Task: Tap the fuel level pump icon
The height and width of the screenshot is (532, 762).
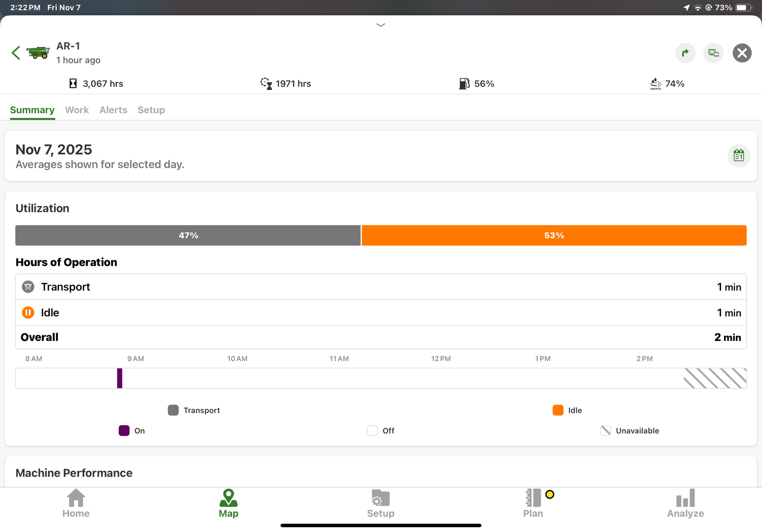Action: [x=464, y=84]
